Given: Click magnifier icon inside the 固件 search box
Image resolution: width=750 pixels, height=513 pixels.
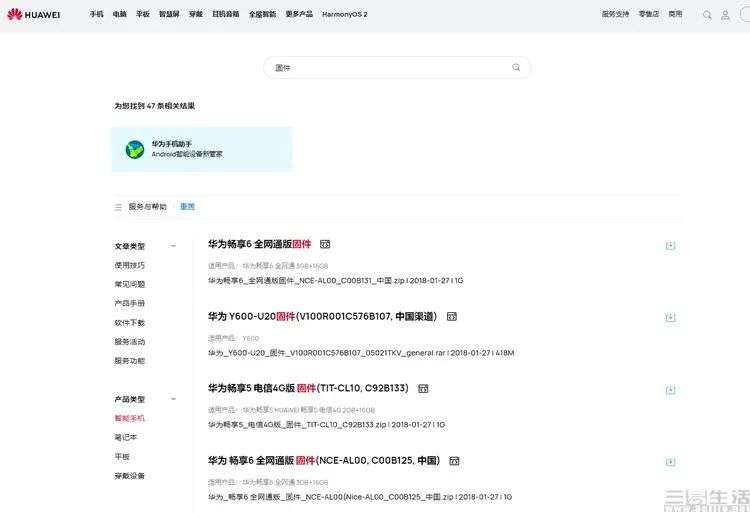Looking at the screenshot, I should [516, 67].
